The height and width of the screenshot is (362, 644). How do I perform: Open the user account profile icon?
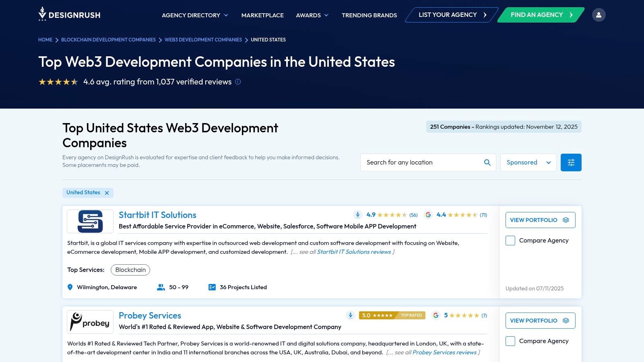point(599,15)
